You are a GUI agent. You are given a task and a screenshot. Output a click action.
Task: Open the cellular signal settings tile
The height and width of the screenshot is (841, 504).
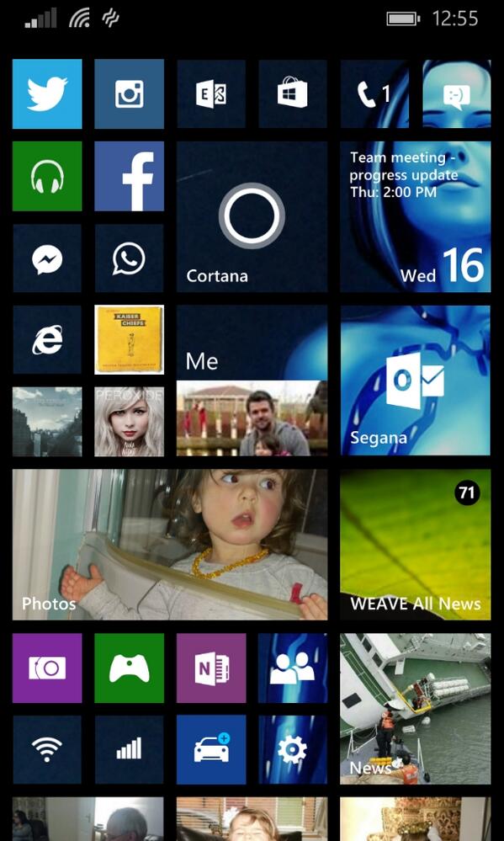[x=130, y=750]
